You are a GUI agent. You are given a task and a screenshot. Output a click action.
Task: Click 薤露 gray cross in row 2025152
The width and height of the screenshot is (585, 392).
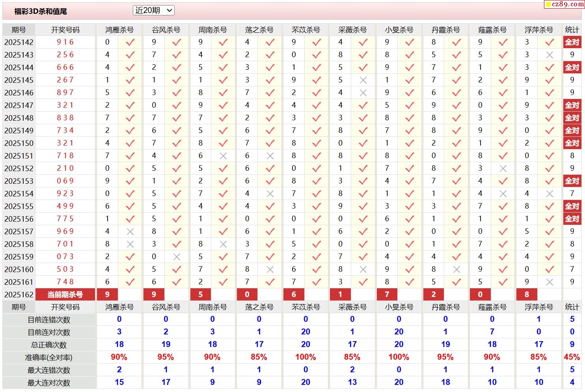[x=503, y=168]
